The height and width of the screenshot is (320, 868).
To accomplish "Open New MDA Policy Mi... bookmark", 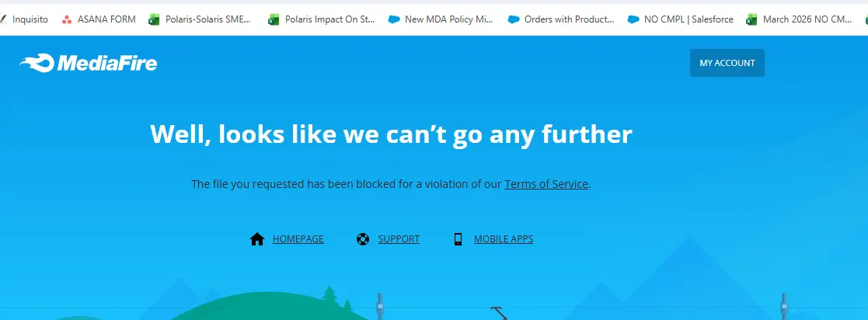I will (x=441, y=19).
